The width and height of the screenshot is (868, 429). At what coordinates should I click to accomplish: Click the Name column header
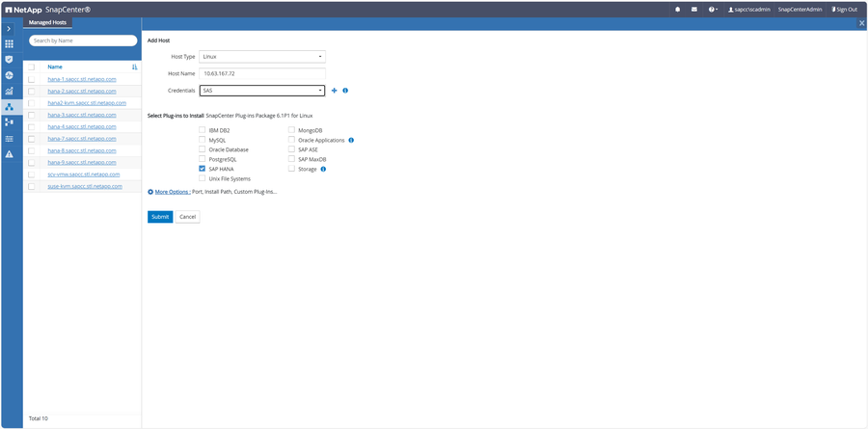pyautogui.click(x=55, y=67)
